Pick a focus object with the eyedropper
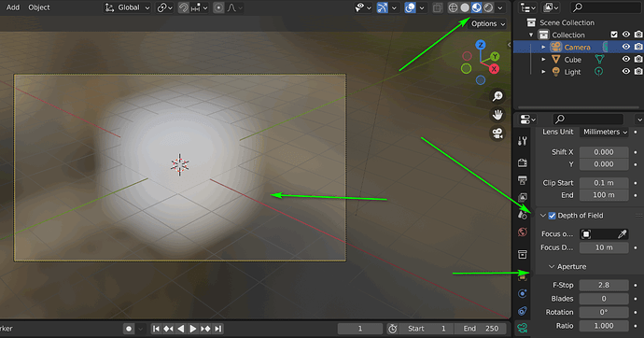Viewport: 644px width, 338px height. pyautogui.click(x=623, y=234)
